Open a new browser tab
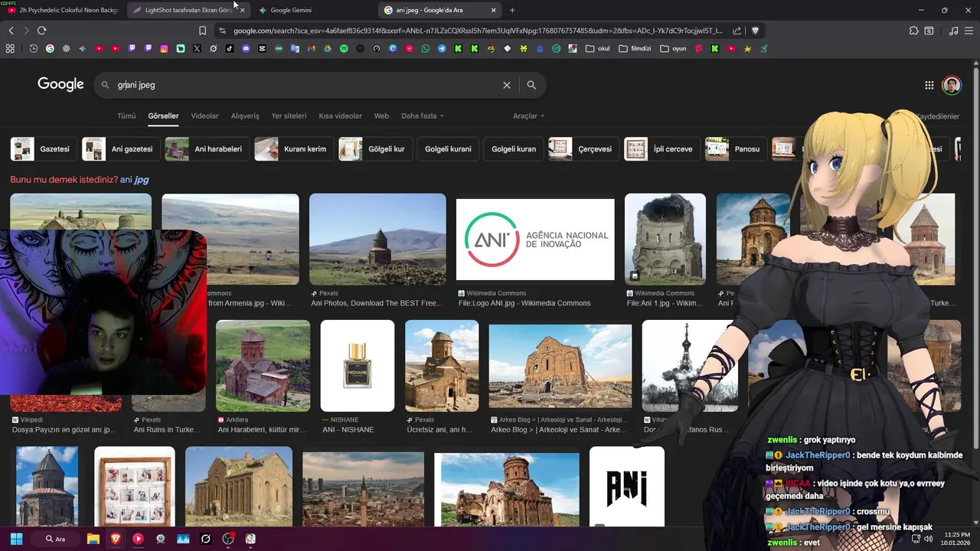 coord(512,10)
